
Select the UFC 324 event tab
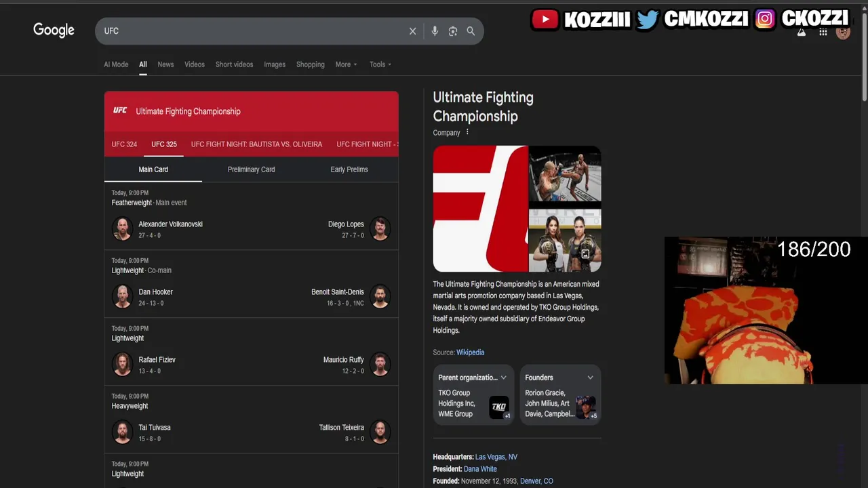(124, 144)
